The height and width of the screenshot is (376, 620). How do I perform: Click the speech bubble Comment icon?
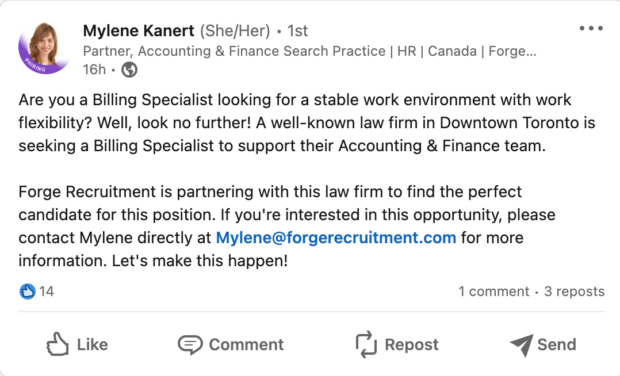click(190, 345)
